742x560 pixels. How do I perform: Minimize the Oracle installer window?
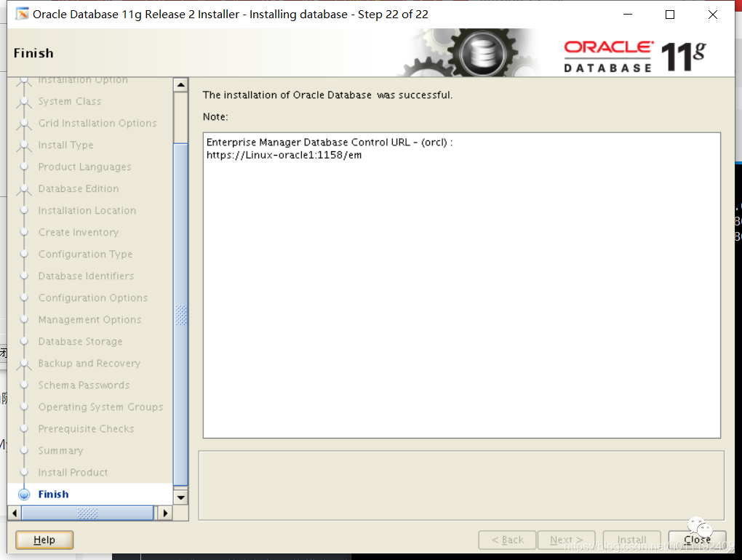pyautogui.click(x=628, y=15)
